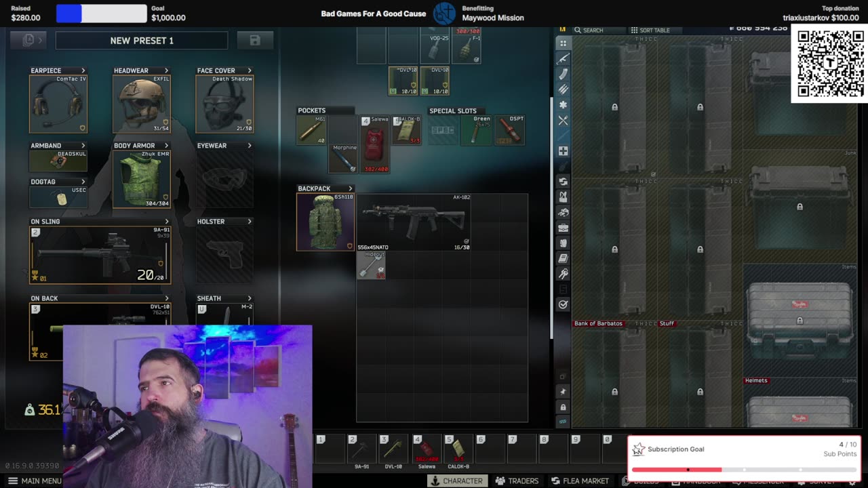
Task: Expand the EARPIECE slot arrow
Action: pos(83,70)
